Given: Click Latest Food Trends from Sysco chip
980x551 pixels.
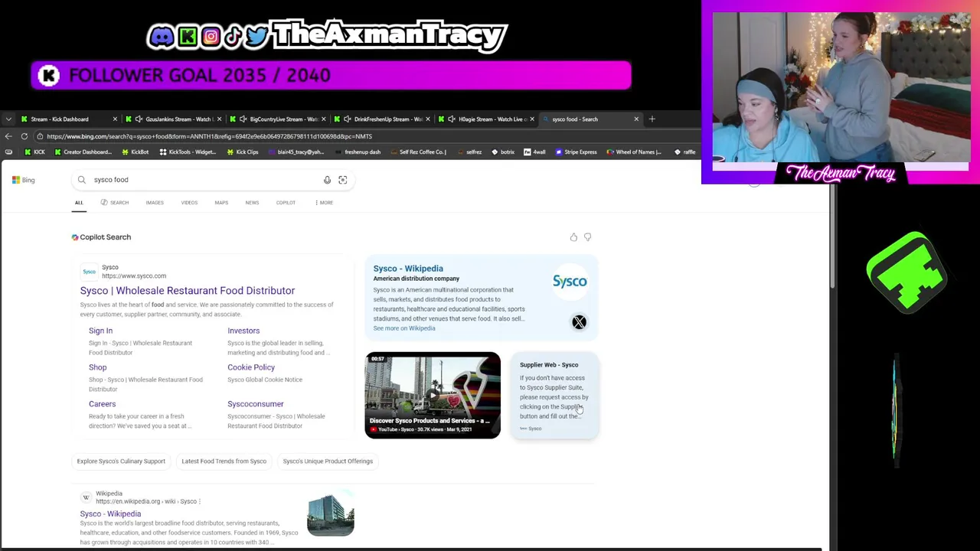Looking at the screenshot, I should 224,461.
